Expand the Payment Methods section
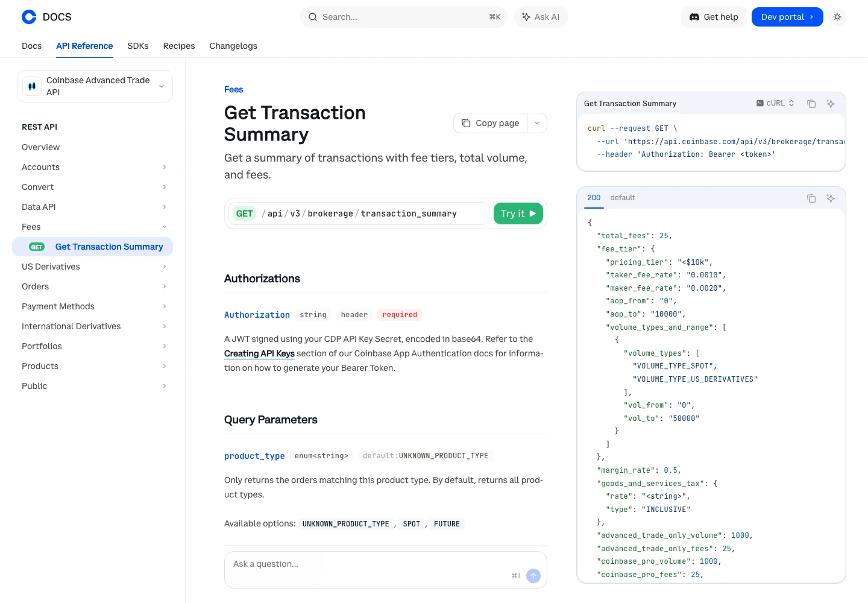 [x=95, y=306]
